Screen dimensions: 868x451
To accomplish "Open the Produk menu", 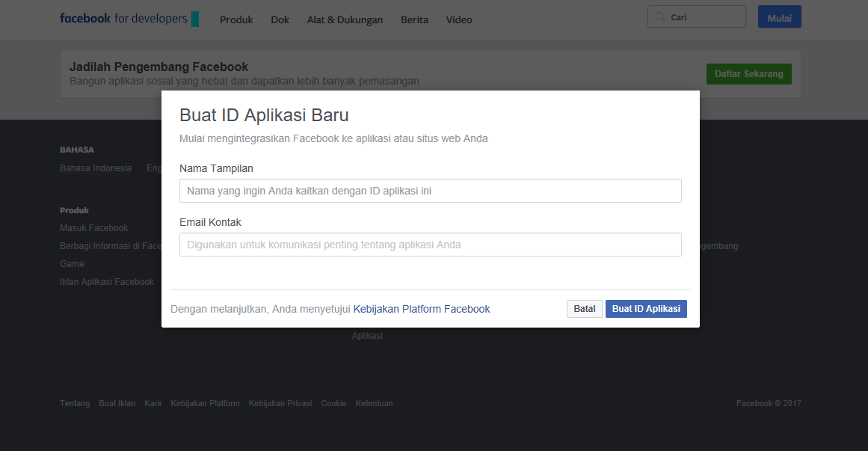I will pos(236,19).
